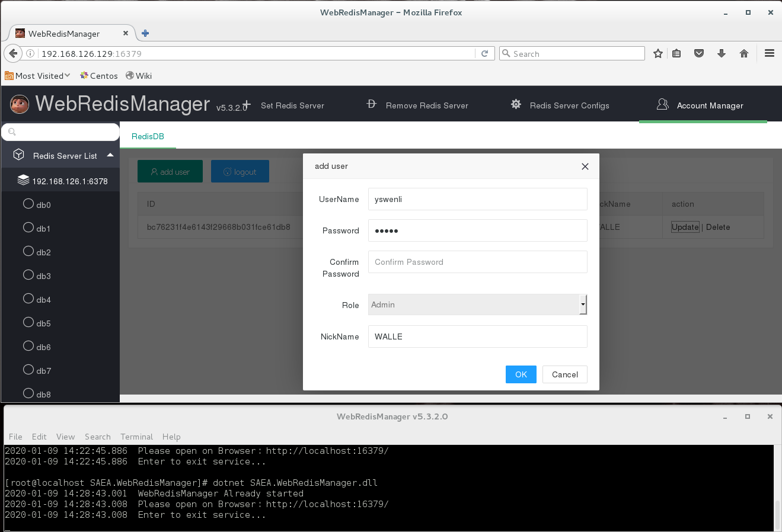
Task: Click the green add user button
Action: (x=170, y=171)
